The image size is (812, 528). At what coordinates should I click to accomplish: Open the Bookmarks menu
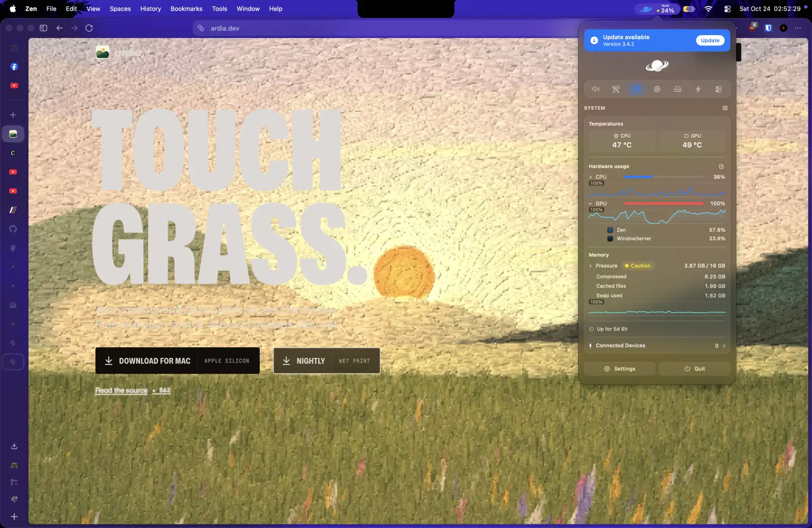(186, 9)
